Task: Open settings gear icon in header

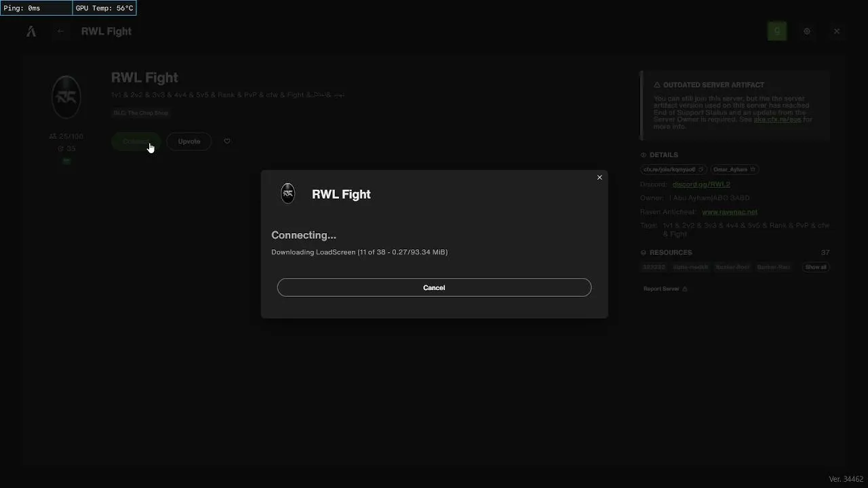Action: (x=807, y=31)
